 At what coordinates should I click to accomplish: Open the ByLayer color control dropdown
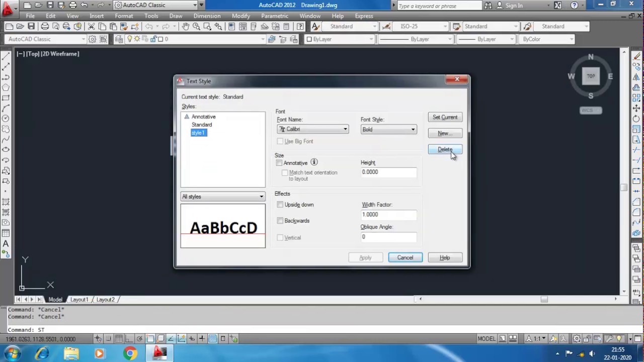340,39
